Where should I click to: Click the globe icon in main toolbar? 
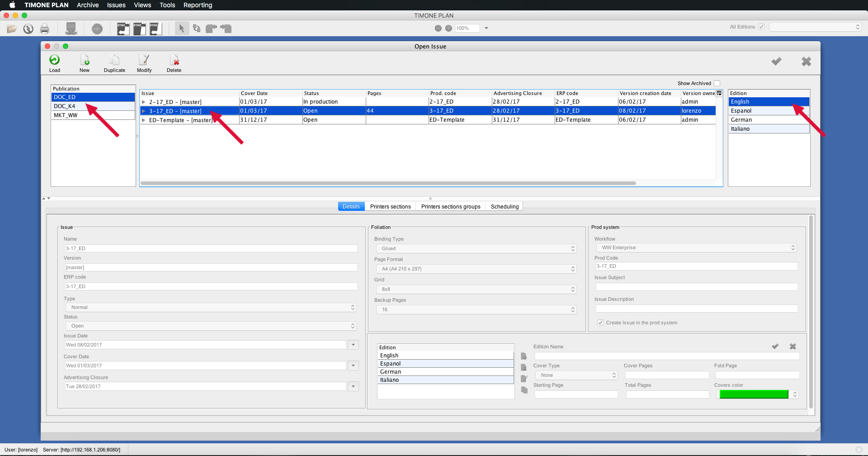coord(28,29)
